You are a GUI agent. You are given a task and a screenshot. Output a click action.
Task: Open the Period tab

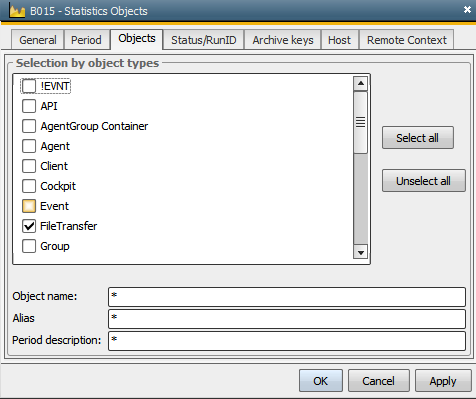pos(86,40)
